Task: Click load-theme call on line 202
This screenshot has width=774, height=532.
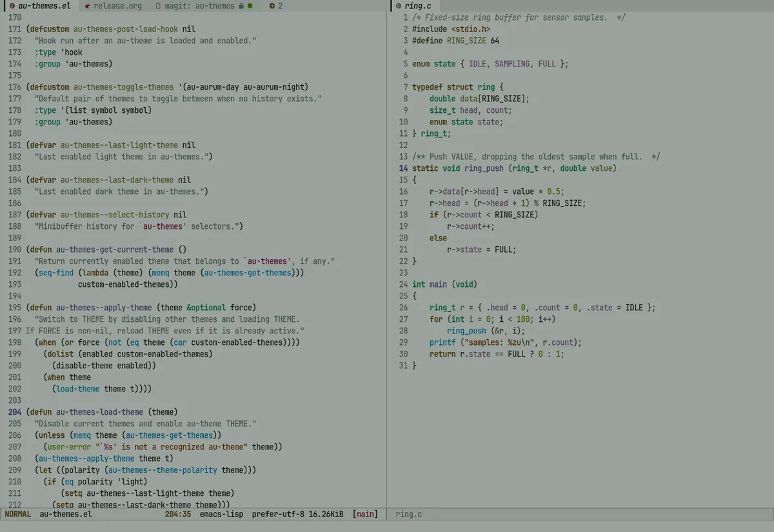Action: pyautogui.click(x=78, y=389)
